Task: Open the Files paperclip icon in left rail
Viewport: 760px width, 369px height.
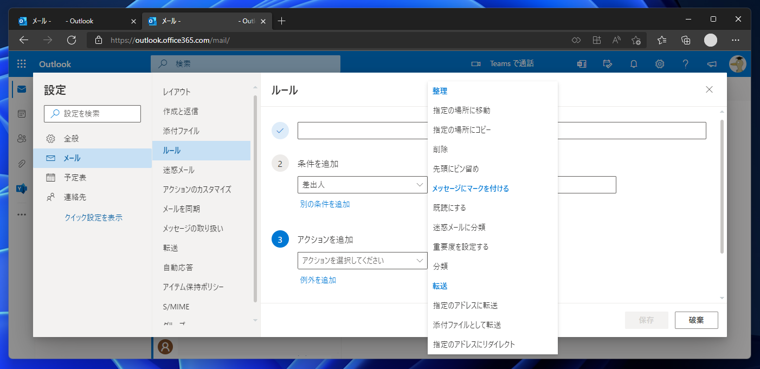Action: 21,164
